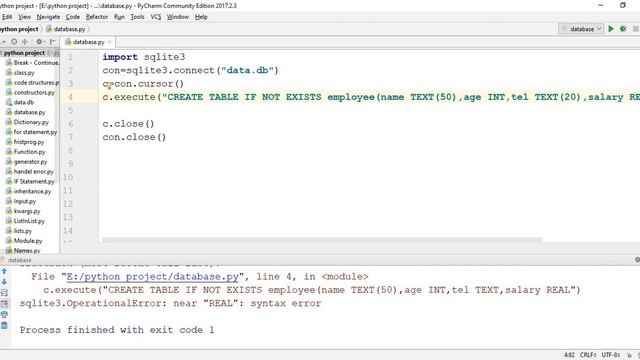Open Names.py in project tree
Image resolution: width=640 pixels, height=360 pixels.
tap(23, 251)
